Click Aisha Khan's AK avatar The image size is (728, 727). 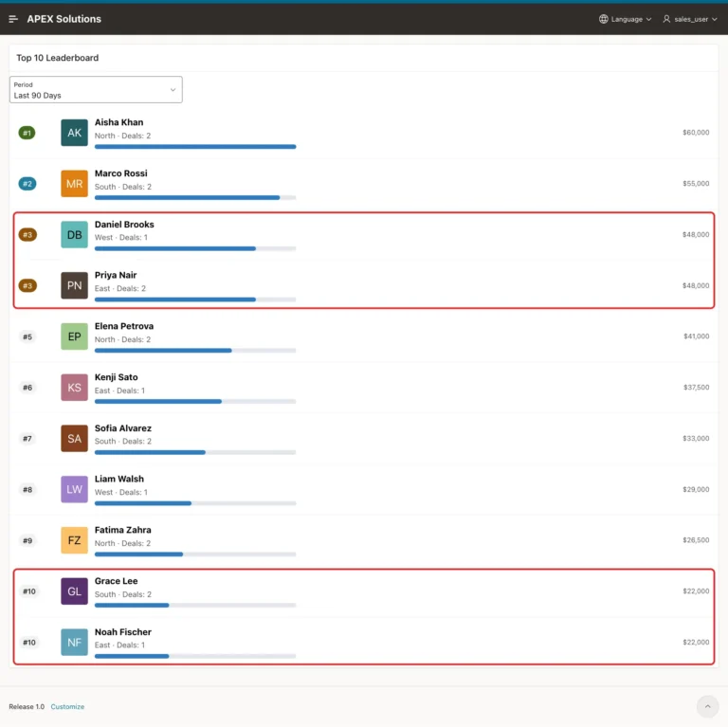coord(74,133)
